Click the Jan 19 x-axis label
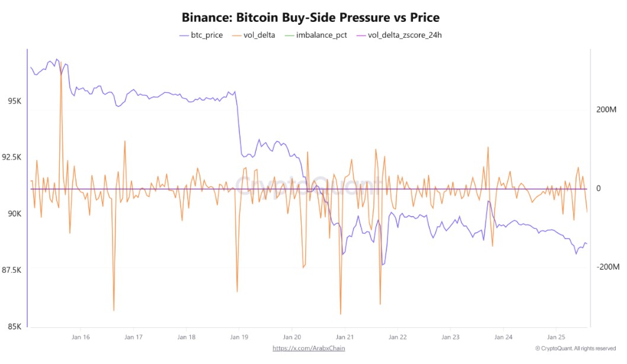627x364 pixels. click(x=239, y=337)
